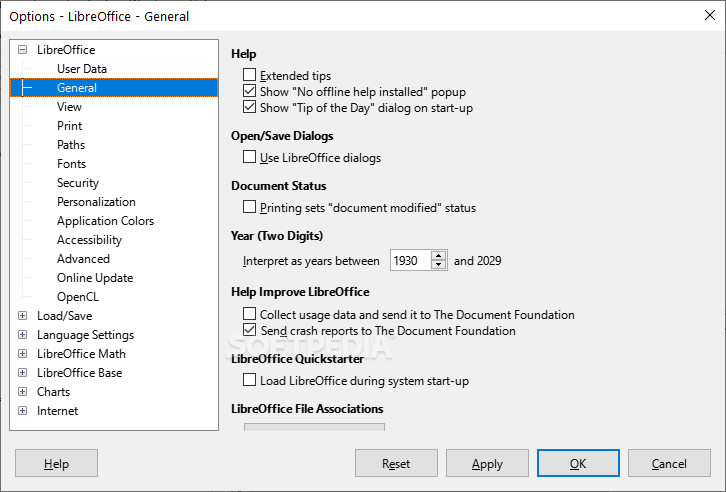The height and width of the screenshot is (492, 726).
Task: Open the Application Colors page
Action: click(x=105, y=220)
